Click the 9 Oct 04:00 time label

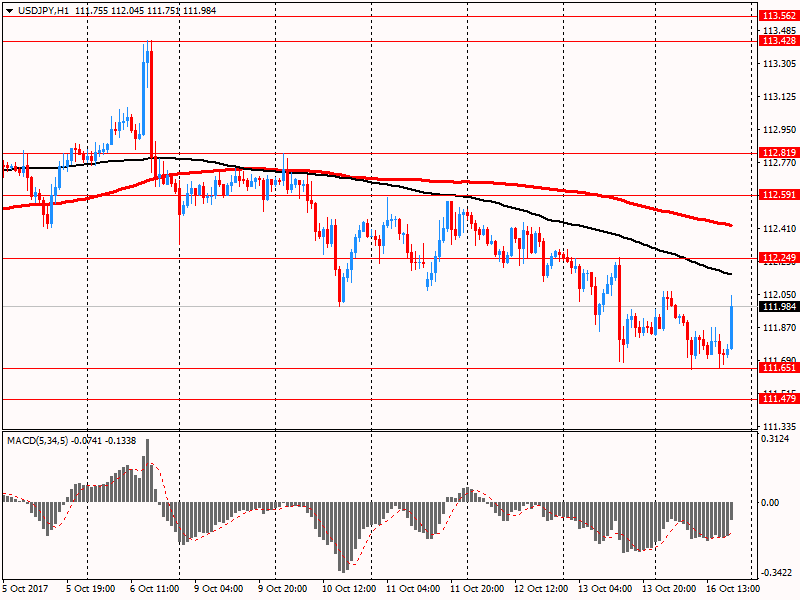pos(219,588)
